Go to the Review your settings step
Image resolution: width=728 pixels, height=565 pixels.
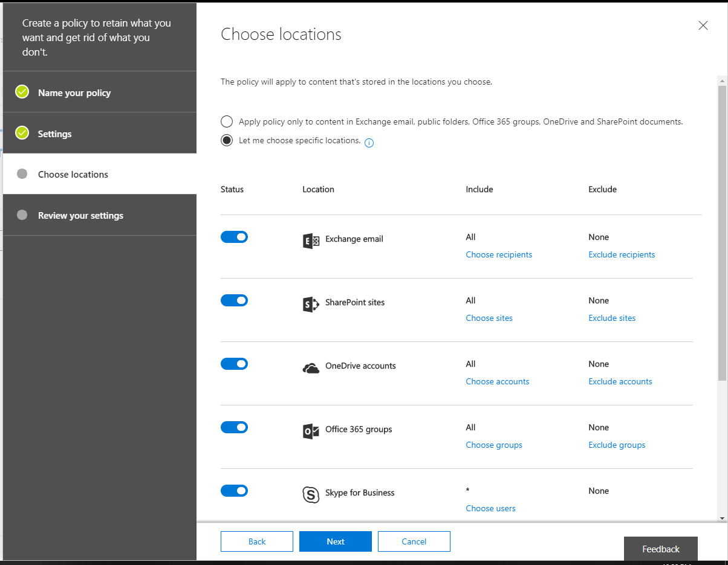tap(80, 216)
